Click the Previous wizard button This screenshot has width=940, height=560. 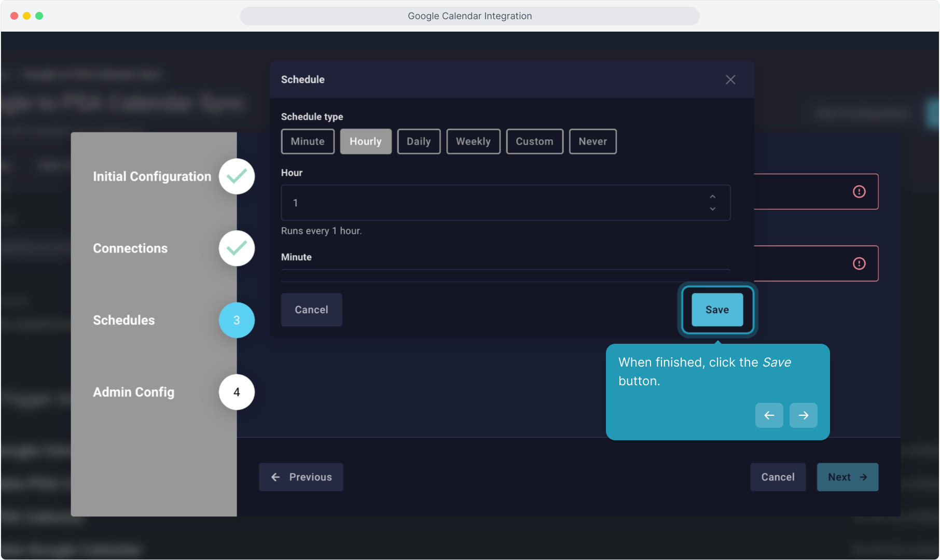pos(301,477)
